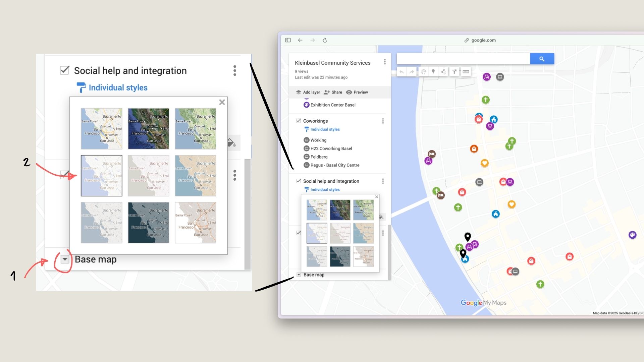Uncheck Social help and integration checkbox in browser
644x362 pixels.
[299, 181]
